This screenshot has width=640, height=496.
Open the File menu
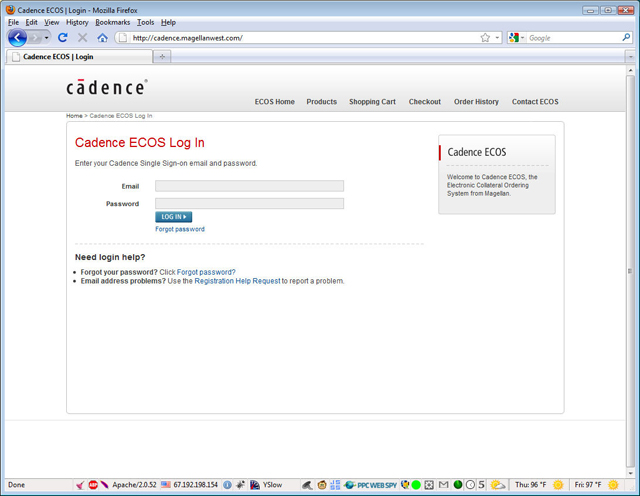pyautogui.click(x=13, y=22)
